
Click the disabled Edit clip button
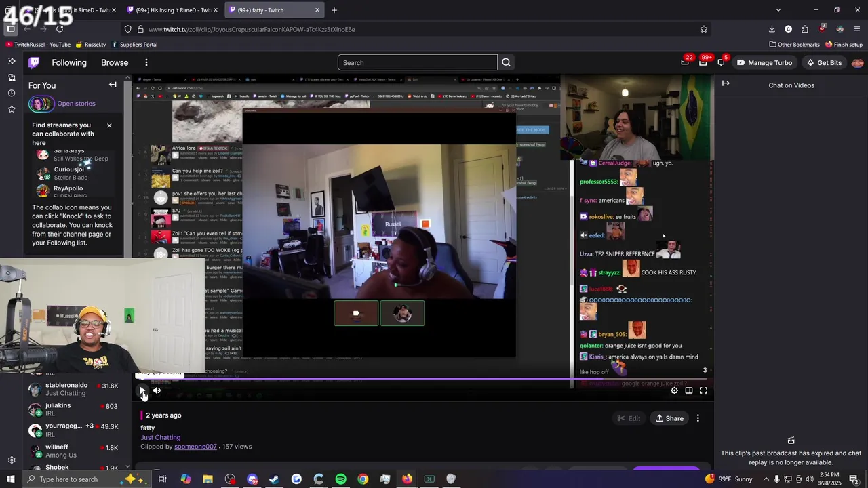pyautogui.click(x=629, y=418)
